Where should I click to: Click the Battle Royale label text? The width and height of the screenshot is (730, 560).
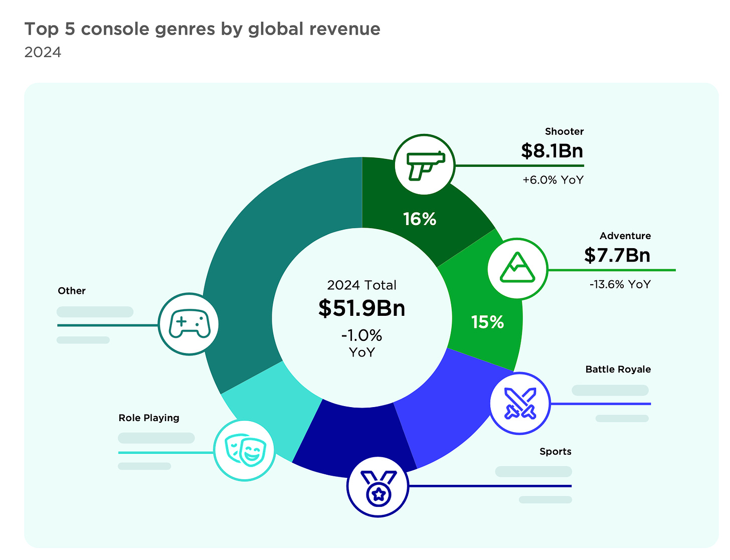pyautogui.click(x=618, y=369)
